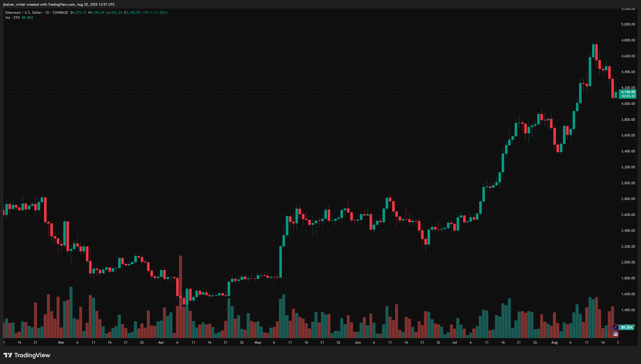Viewport: 641px width, 364px height.
Task: Click the Aug label on the time axis
Action: 555,342
